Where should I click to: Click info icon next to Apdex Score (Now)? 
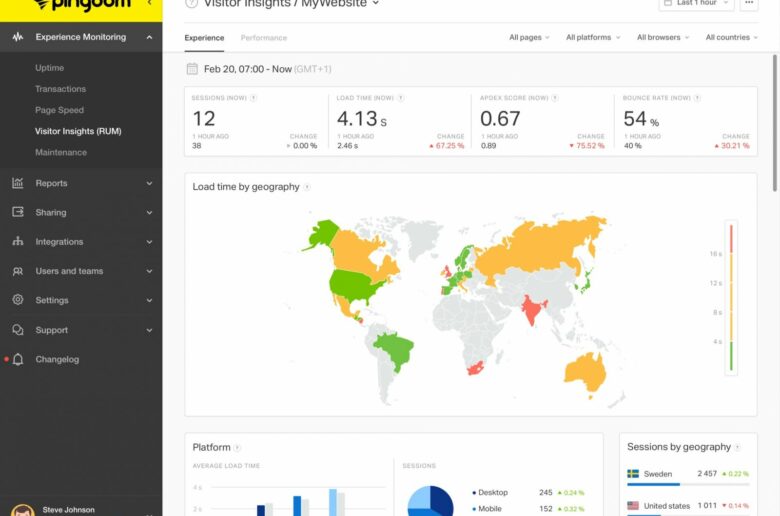point(555,98)
